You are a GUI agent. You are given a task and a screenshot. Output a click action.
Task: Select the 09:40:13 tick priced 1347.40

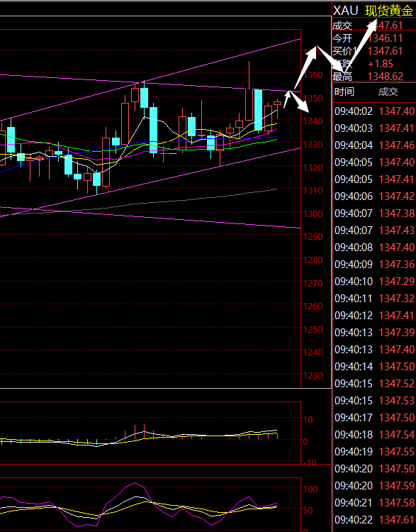click(x=374, y=350)
